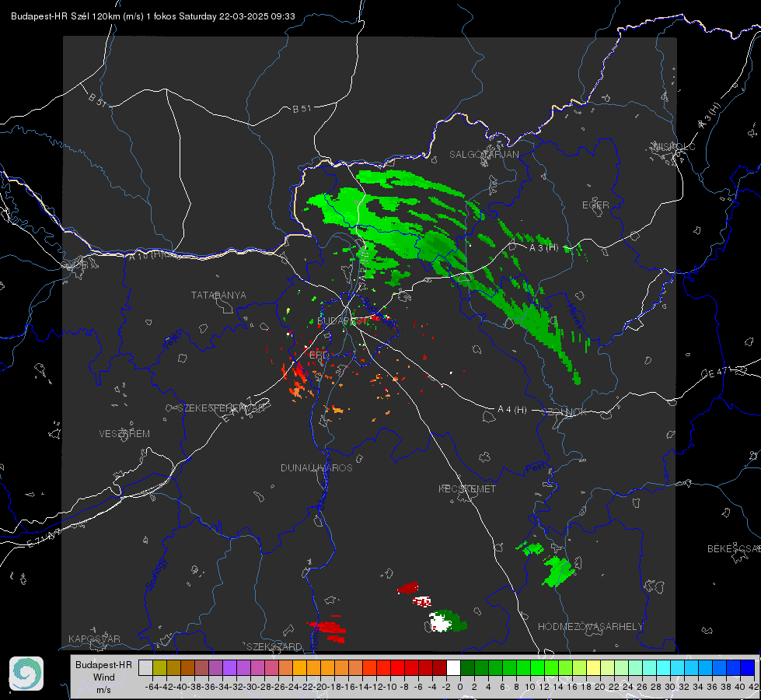The image size is (761, 700).
Task: Click the blue Somogy county label
Action: pos(155,575)
